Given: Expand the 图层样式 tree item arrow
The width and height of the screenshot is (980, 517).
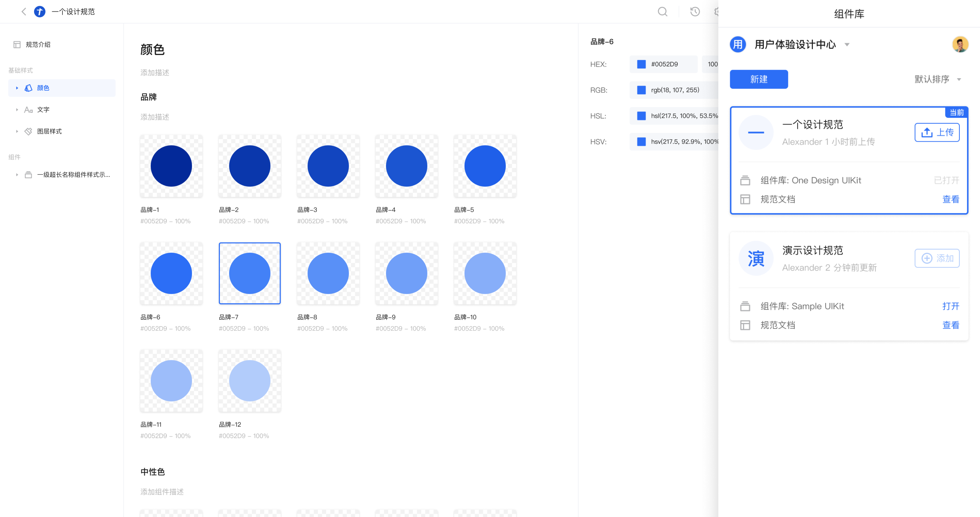Looking at the screenshot, I should pos(17,131).
